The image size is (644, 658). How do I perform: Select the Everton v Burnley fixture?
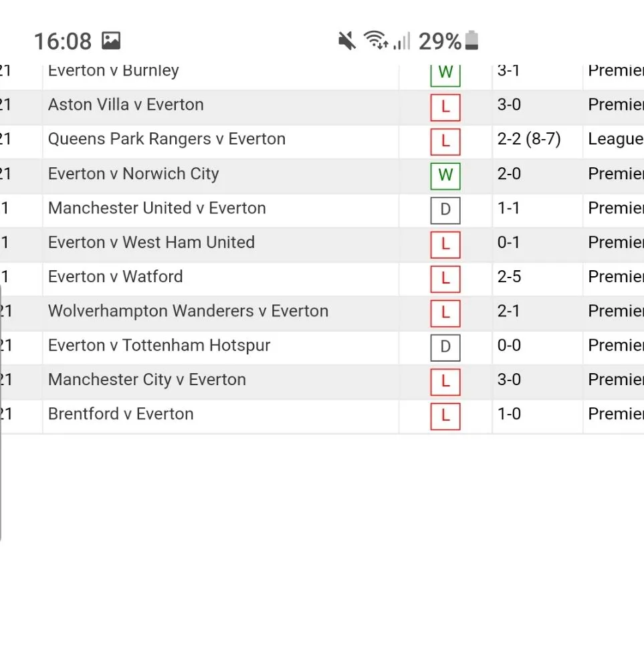coord(114,71)
